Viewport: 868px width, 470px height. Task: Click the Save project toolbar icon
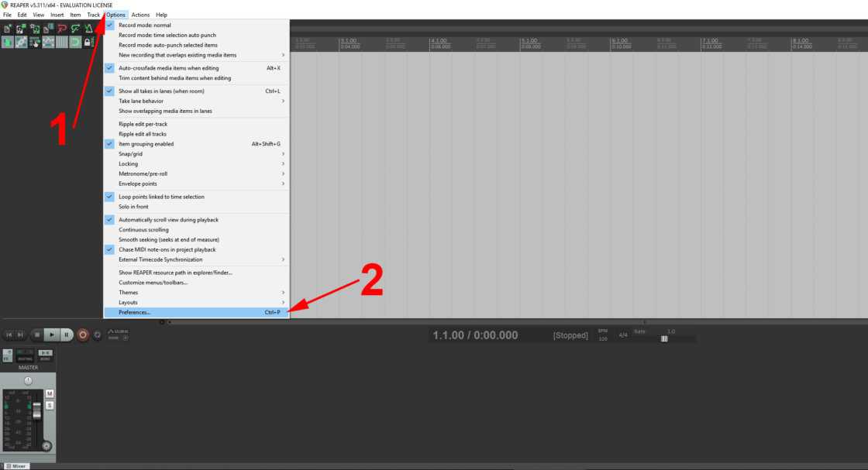[35, 29]
